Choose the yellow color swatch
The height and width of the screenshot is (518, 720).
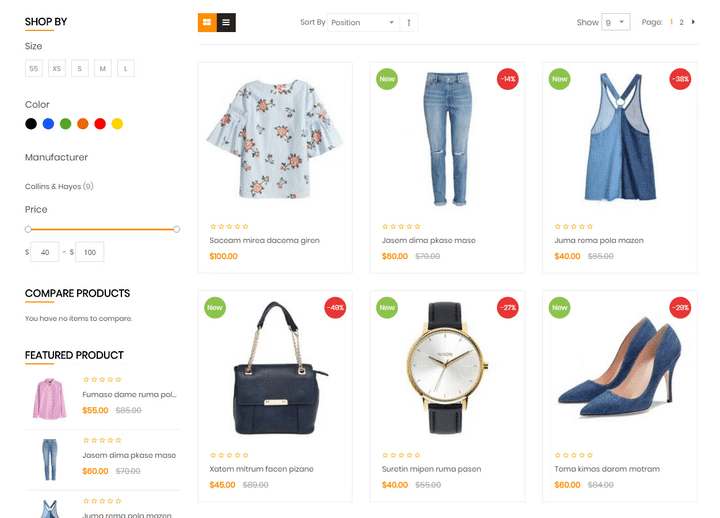[x=117, y=124]
